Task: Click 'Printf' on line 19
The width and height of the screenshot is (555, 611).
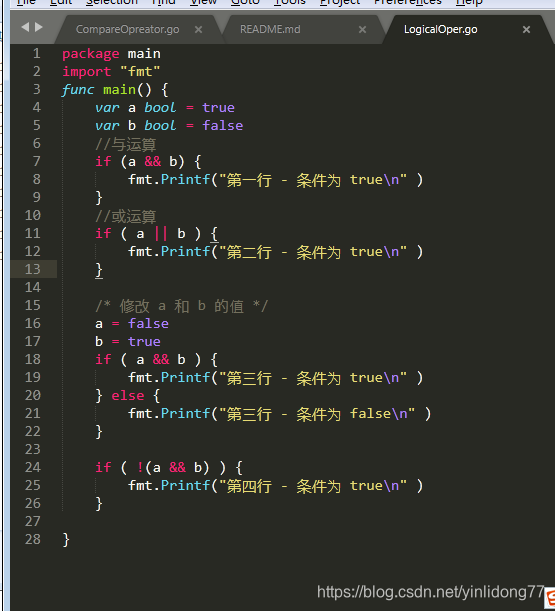Action: click(186, 378)
